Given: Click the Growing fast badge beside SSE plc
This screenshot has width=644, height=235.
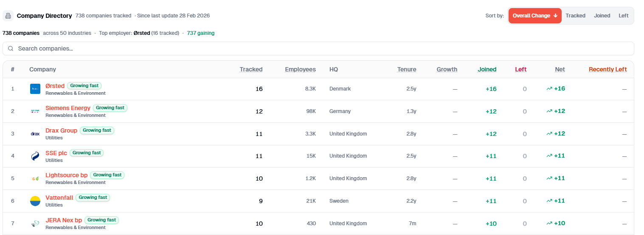Looking at the screenshot, I should tap(87, 153).
